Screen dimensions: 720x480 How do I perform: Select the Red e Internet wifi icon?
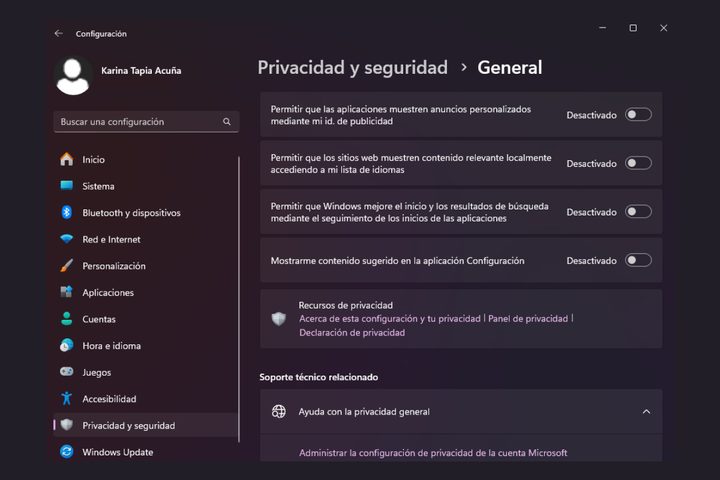[67, 240]
